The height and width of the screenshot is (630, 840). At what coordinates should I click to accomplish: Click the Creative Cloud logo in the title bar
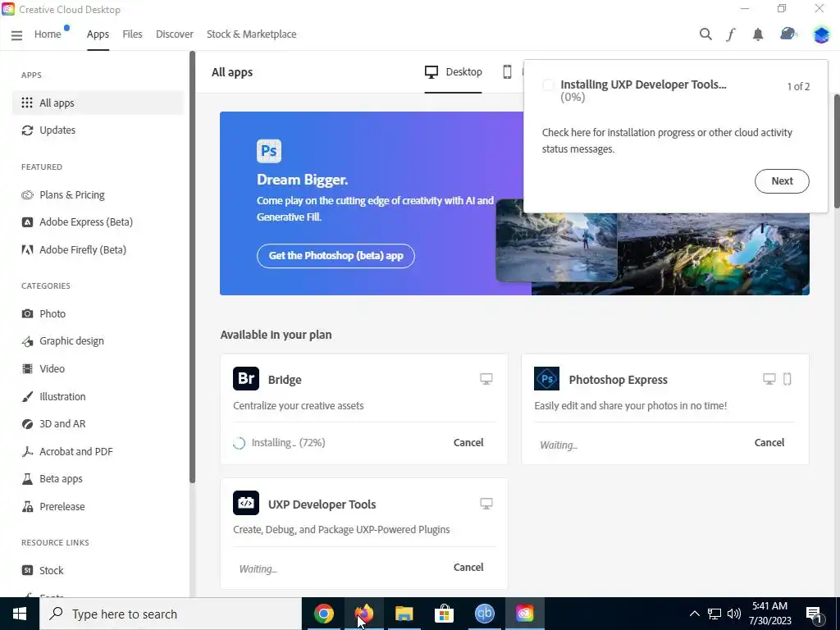pyautogui.click(x=8, y=9)
